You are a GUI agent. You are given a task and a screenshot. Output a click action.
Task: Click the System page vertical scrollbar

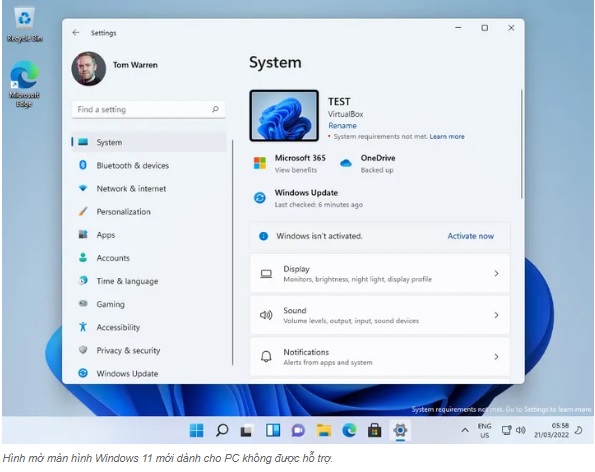[521, 143]
